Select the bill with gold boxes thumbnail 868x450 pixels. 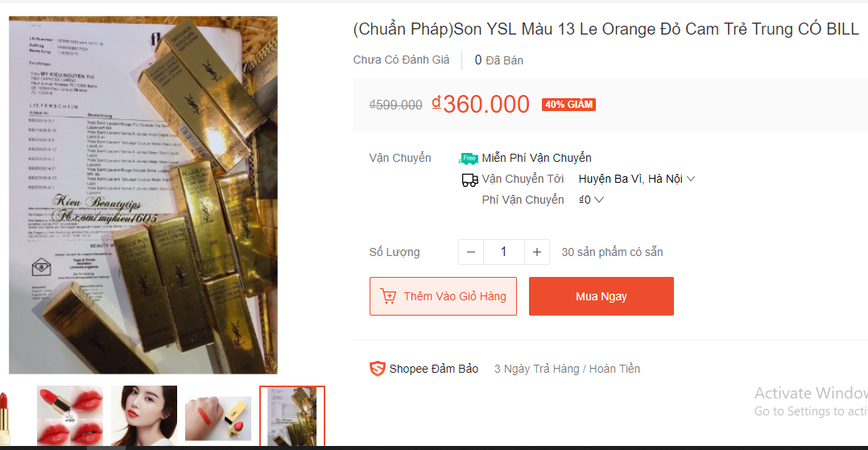coord(292,415)
